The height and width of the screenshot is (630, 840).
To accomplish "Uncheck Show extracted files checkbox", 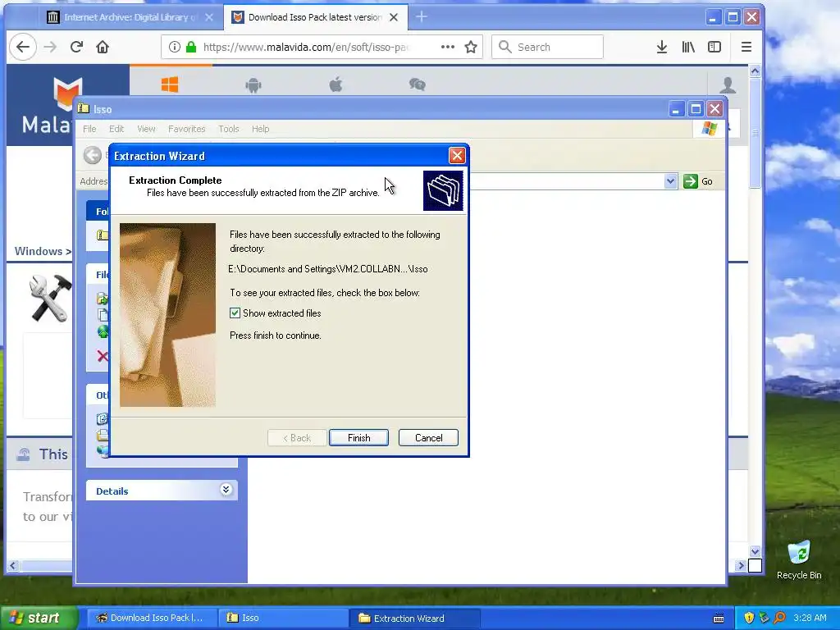I will pyautogui.click(x=235, y=313).
